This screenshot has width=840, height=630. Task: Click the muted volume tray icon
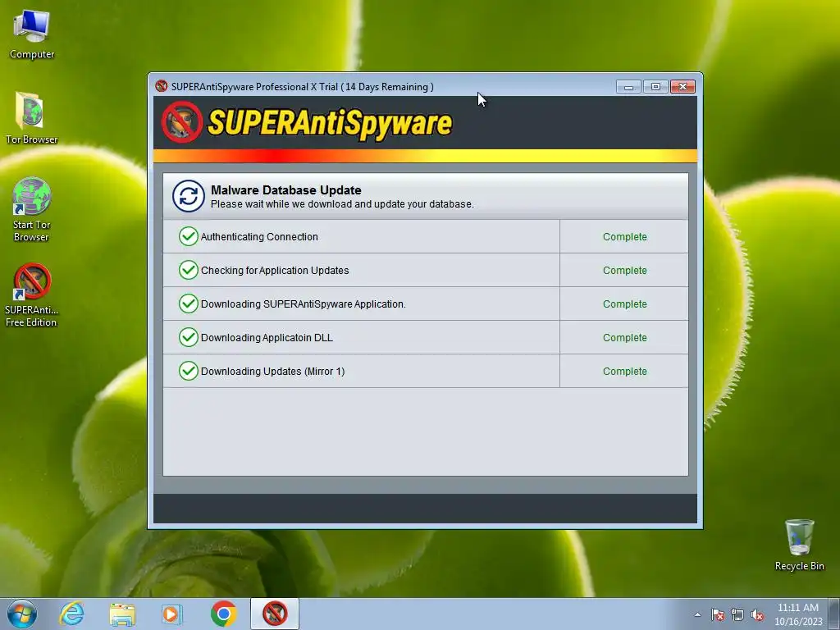[757, 614]
